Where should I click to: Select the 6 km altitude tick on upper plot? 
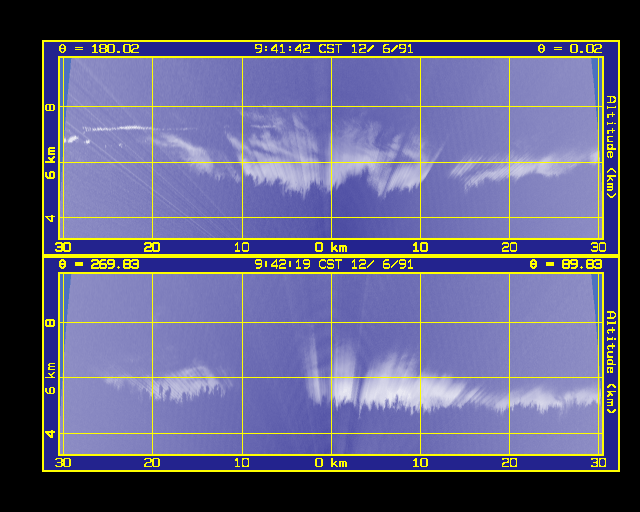pos(50,163)
